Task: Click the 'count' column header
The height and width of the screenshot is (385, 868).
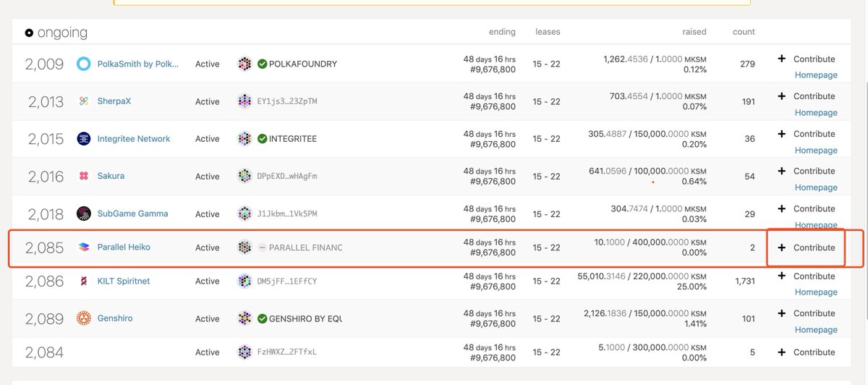Action: tap(744, 32)
